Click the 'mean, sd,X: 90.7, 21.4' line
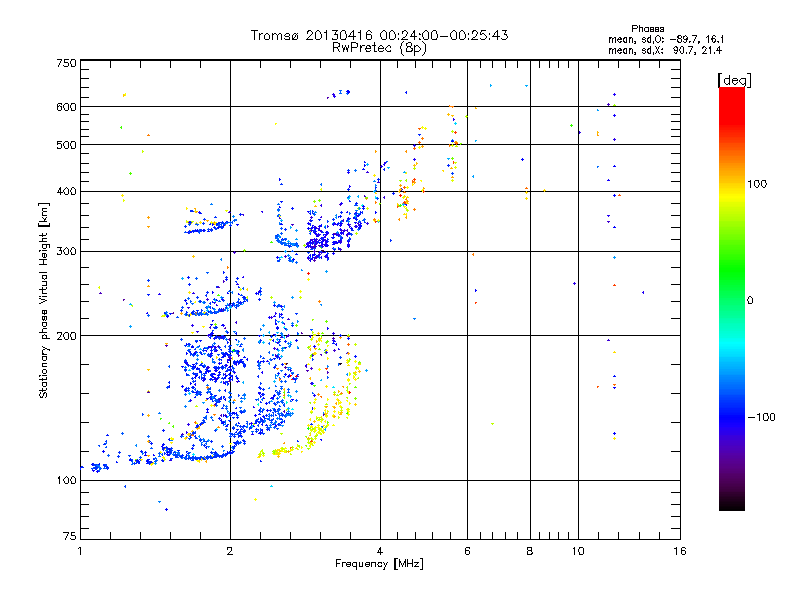Image resolution: width=800 pixels, height=600 pixels. point(665,50)
